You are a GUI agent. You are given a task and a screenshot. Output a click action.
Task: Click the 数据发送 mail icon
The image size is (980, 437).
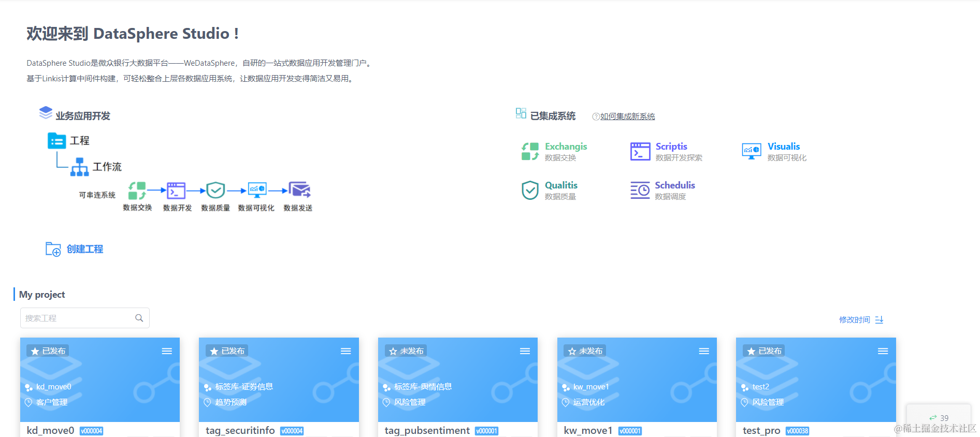299,190
